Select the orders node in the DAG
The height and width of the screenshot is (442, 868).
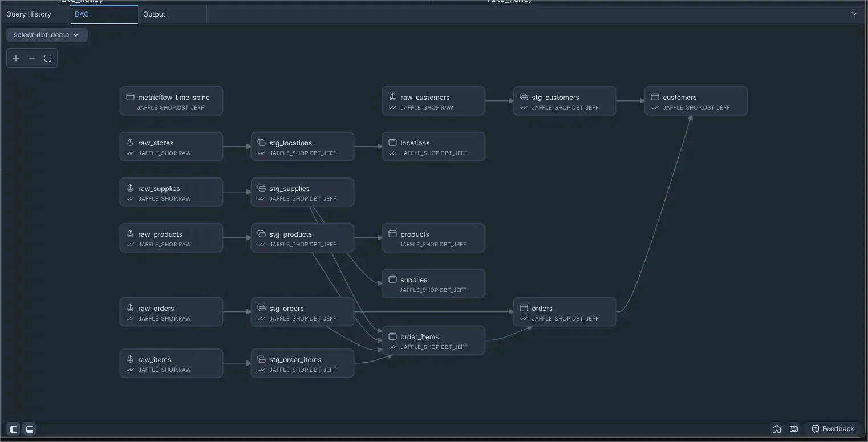pyautogui.click(x=564, y=311)
